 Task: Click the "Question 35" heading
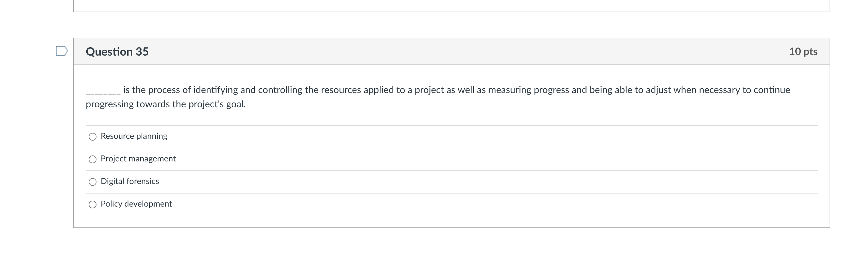click(117, 51)
